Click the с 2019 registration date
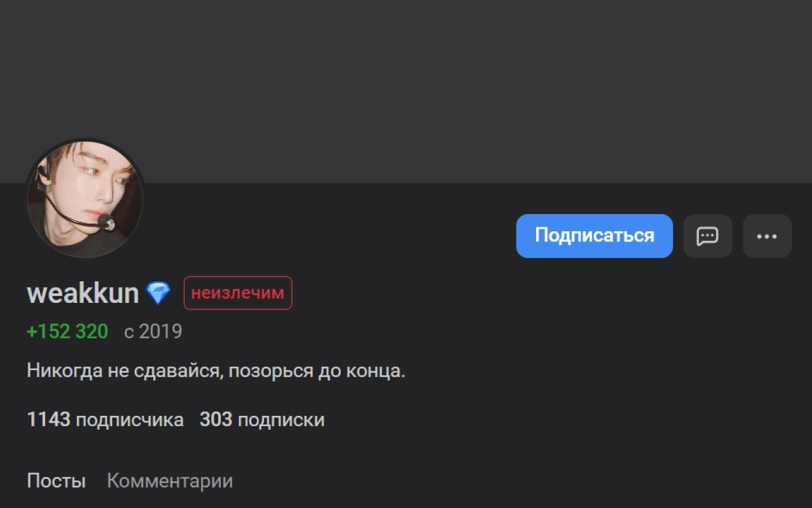812x508 pixels. point(153,331)
